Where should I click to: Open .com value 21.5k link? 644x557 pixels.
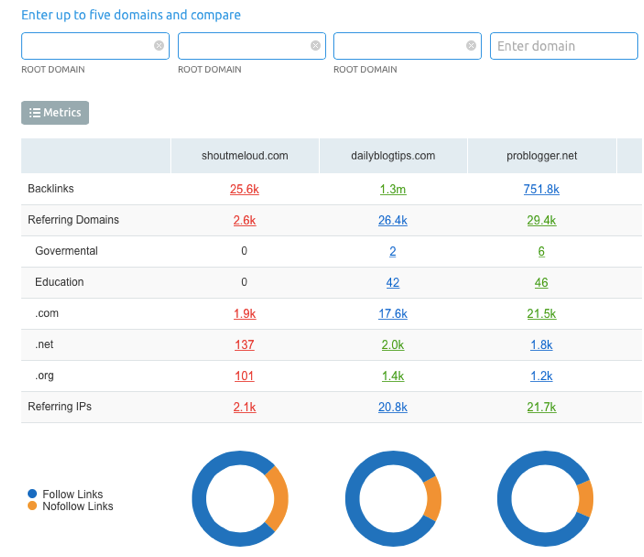click(x=541, y=314)
